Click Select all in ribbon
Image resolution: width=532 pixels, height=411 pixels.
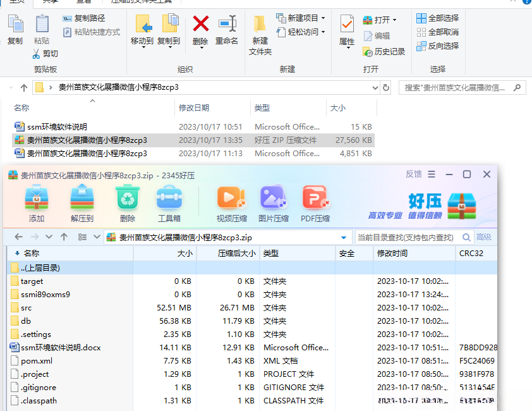tap(438, 18)
